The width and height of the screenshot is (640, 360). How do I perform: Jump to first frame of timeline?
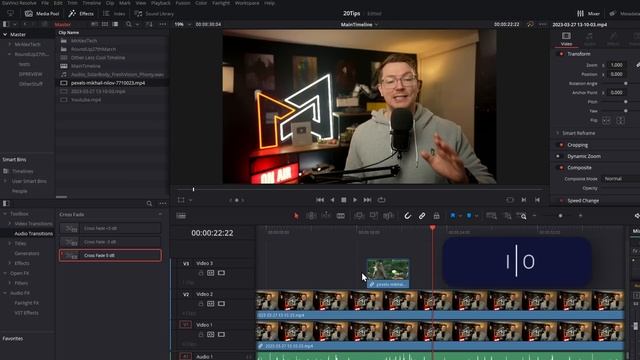320,200
